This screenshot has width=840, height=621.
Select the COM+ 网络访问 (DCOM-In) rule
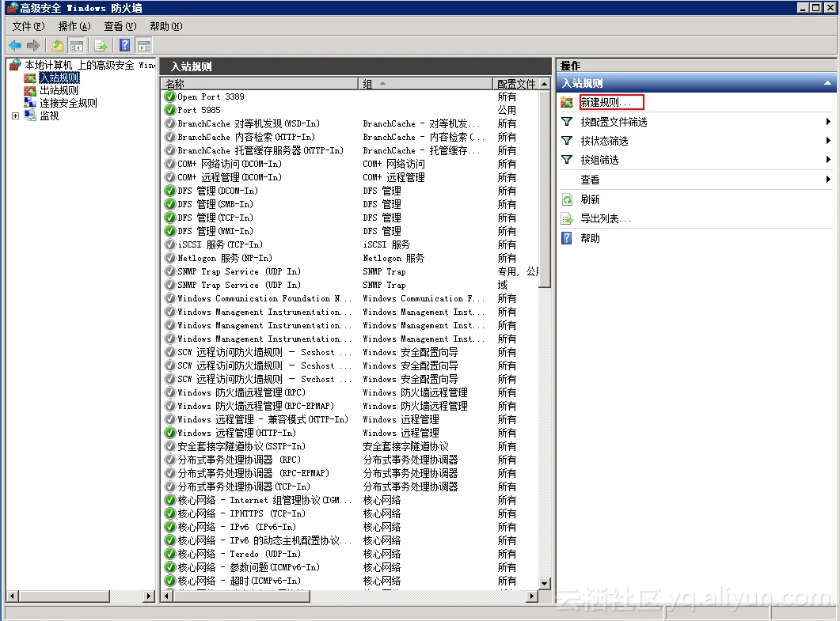230,164
